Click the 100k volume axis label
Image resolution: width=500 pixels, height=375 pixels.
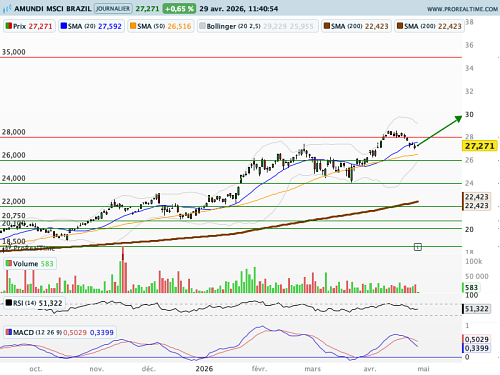tap(474, 261)
